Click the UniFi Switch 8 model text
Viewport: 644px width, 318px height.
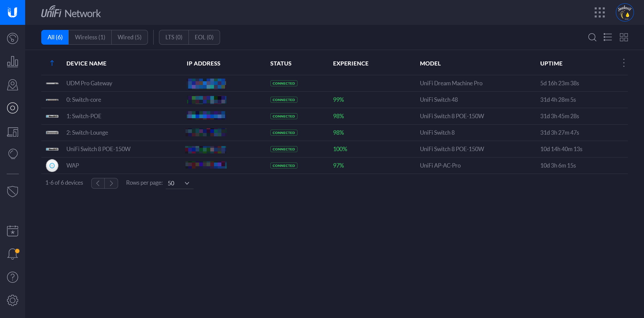437,133
